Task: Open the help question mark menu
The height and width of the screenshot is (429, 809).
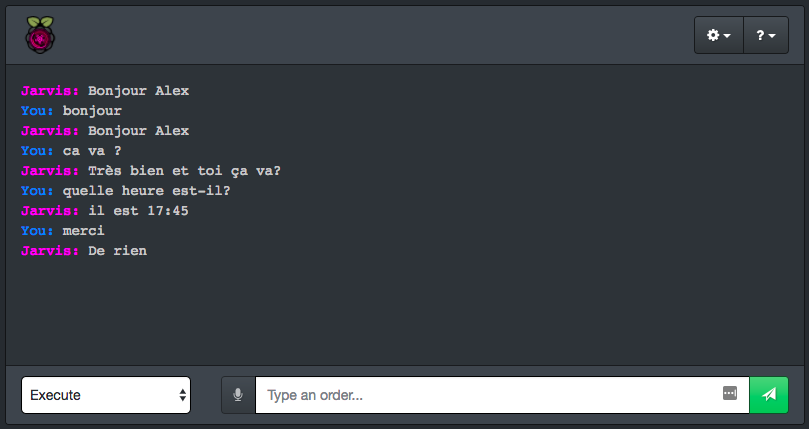Action: coord(766,35)
